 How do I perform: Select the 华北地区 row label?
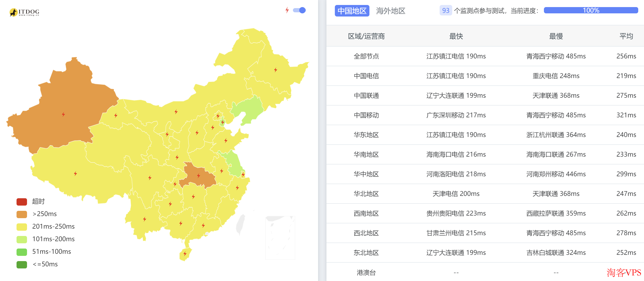coord(366,194)
